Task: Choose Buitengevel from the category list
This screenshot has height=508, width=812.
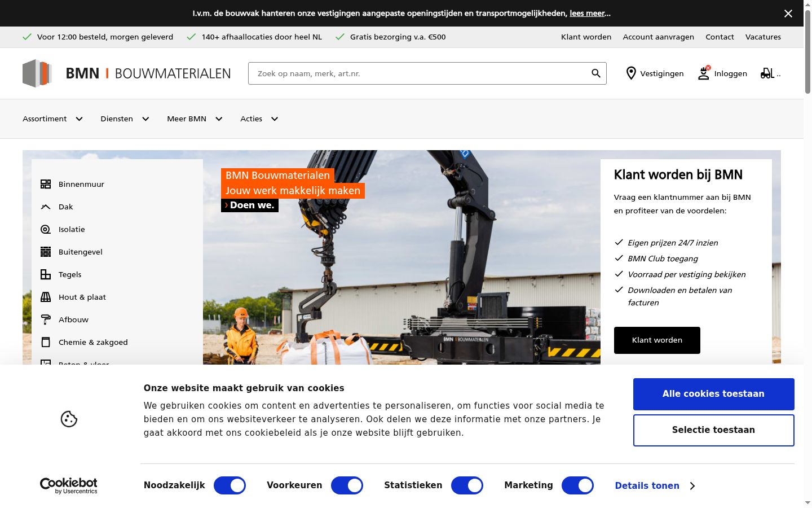Action: pos(81,252)
